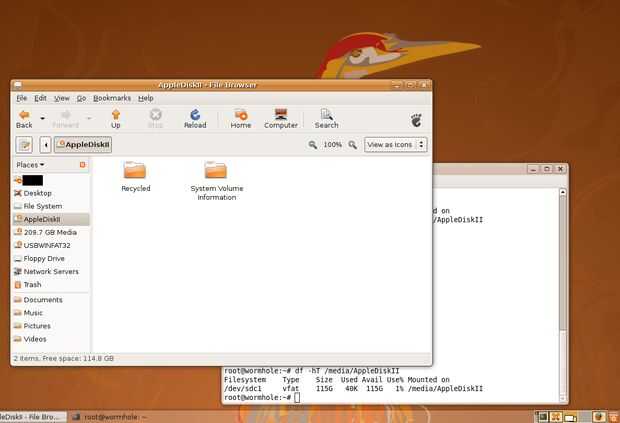Viewport: 620px width, 423px height.
Task: Click the path bar left-arrow button
Action: coord(45,145)
